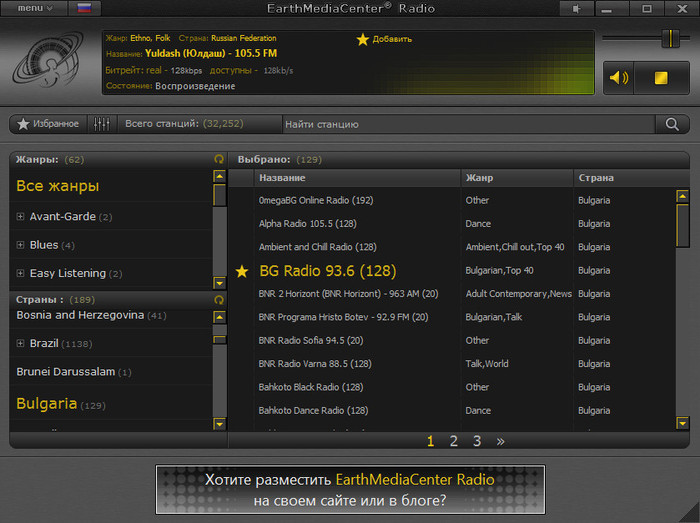Click genres list scroll up arrow
The width and height of the screenshot is (700, 523).
pos(219,176)
